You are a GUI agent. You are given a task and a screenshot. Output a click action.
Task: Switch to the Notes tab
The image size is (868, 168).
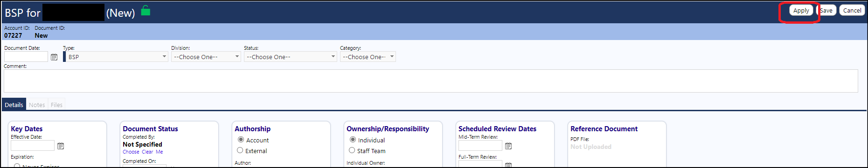click(37, 105)
